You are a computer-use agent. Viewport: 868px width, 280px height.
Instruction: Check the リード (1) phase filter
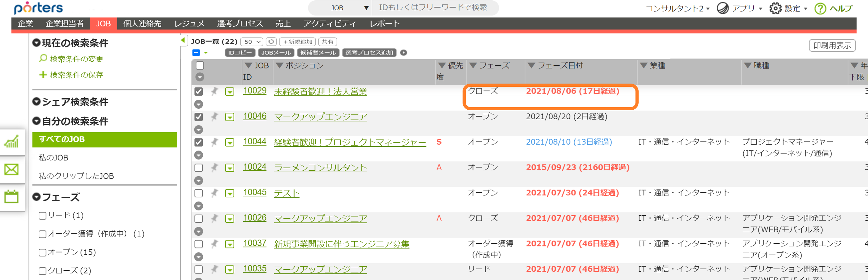pyautogui.click(x=42, y=215)
